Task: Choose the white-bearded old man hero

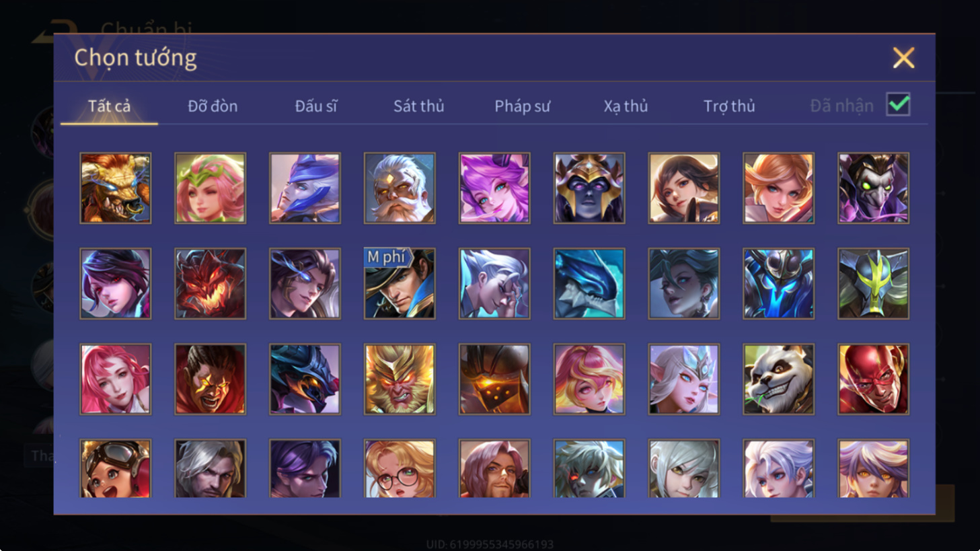Action: pos(400,188)
